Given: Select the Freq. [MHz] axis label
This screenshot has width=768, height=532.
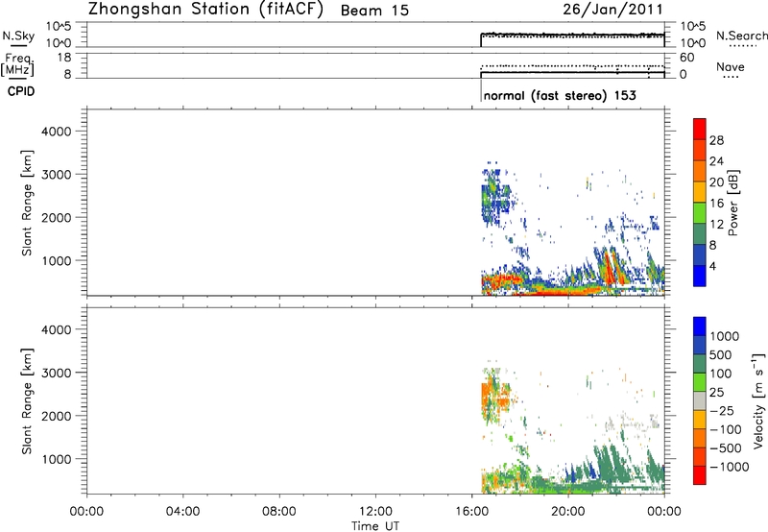Looking at the screenshot, I should point(17,64).
